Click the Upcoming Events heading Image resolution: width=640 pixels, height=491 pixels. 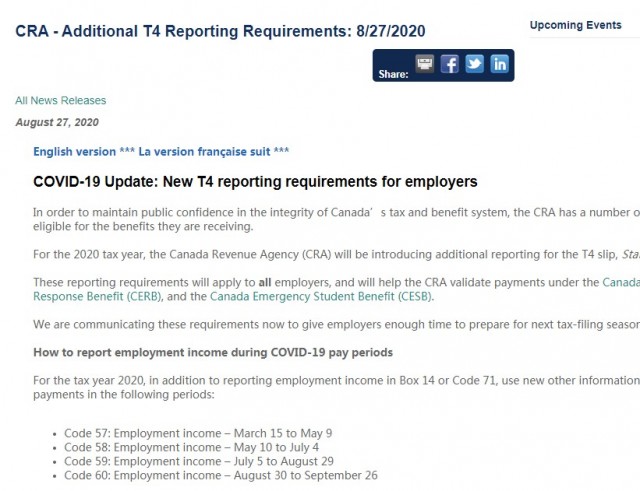pyautogui.click(x=576, y=25)
